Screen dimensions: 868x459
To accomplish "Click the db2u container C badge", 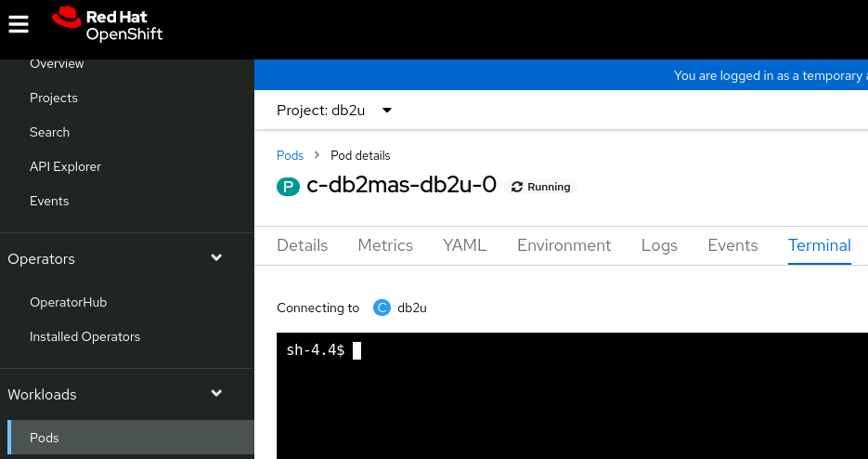I will click(x=382, y=308).
